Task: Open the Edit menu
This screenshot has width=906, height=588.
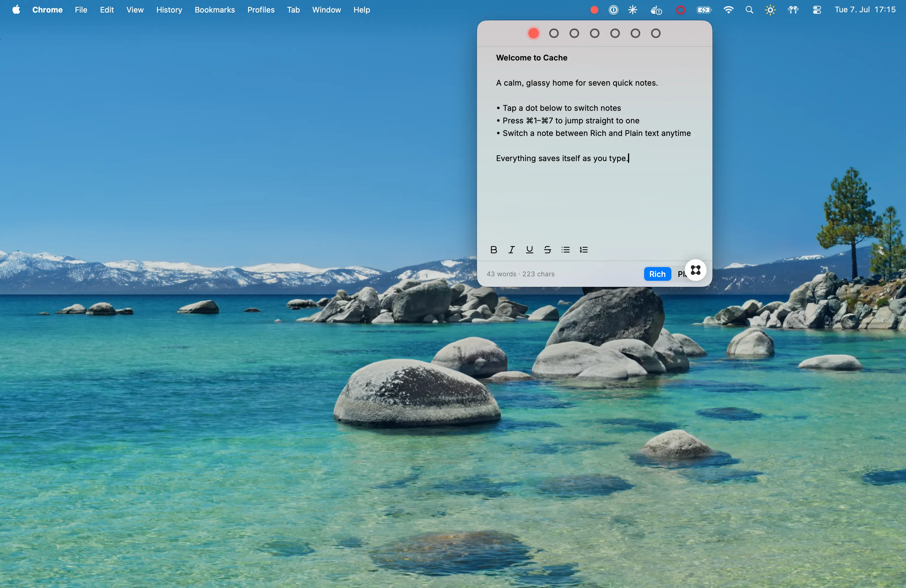Action: coord(107,10)
